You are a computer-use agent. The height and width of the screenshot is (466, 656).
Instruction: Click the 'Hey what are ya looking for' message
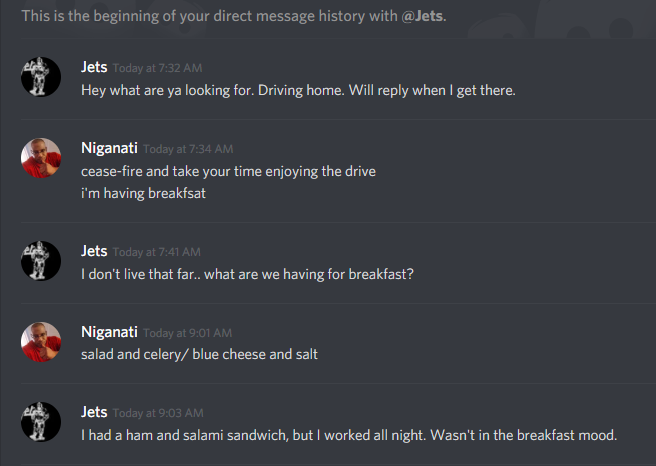[298, 90]
